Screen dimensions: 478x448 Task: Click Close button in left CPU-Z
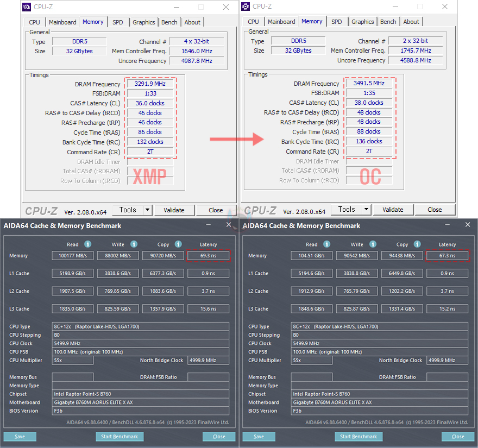point(216,210)
